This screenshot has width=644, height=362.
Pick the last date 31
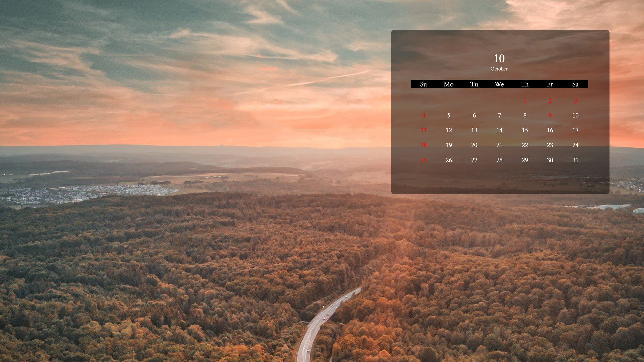point(575,160)
